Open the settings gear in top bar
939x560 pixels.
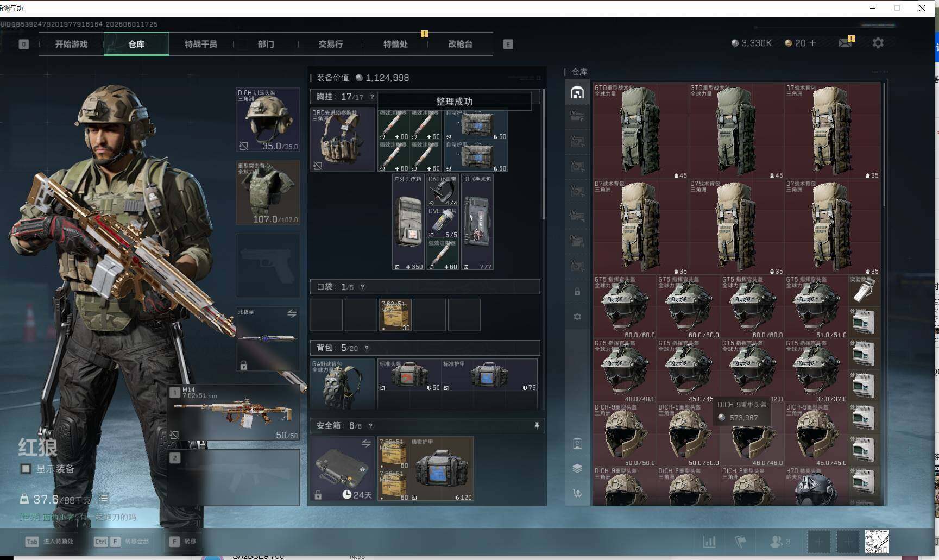pyautogui.click(x=878, y=43)
